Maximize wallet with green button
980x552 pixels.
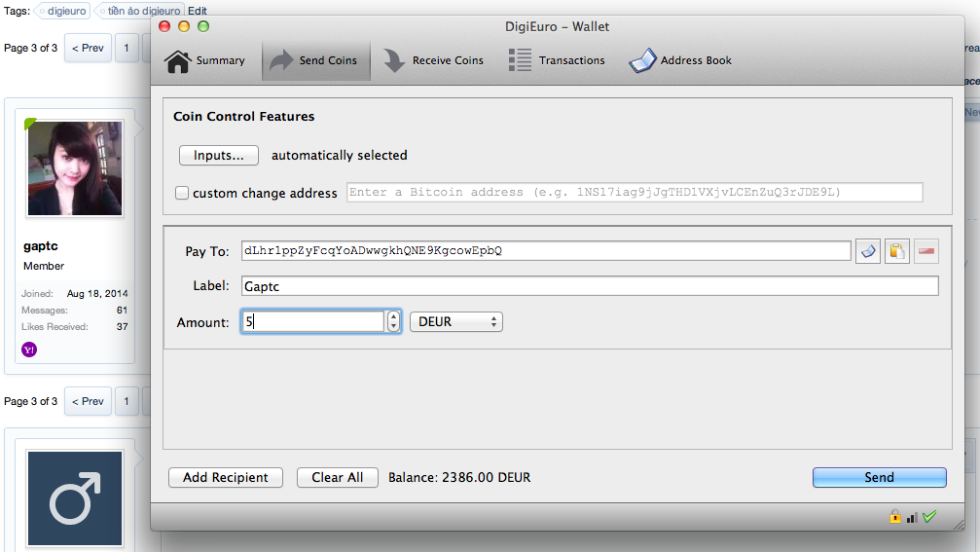pyautogui.click(x=203, y=26)
